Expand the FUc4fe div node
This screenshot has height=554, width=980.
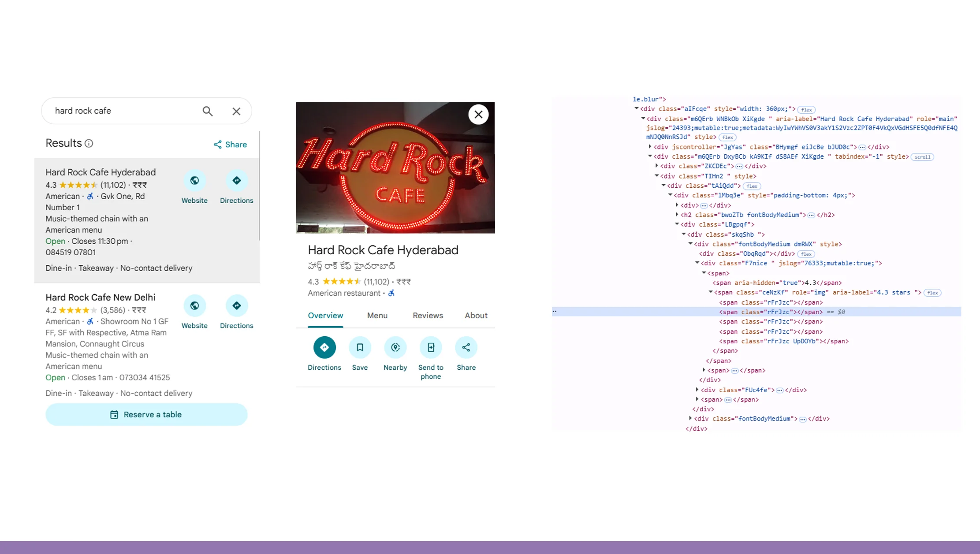pyautogui.click(x=697, y=390)
